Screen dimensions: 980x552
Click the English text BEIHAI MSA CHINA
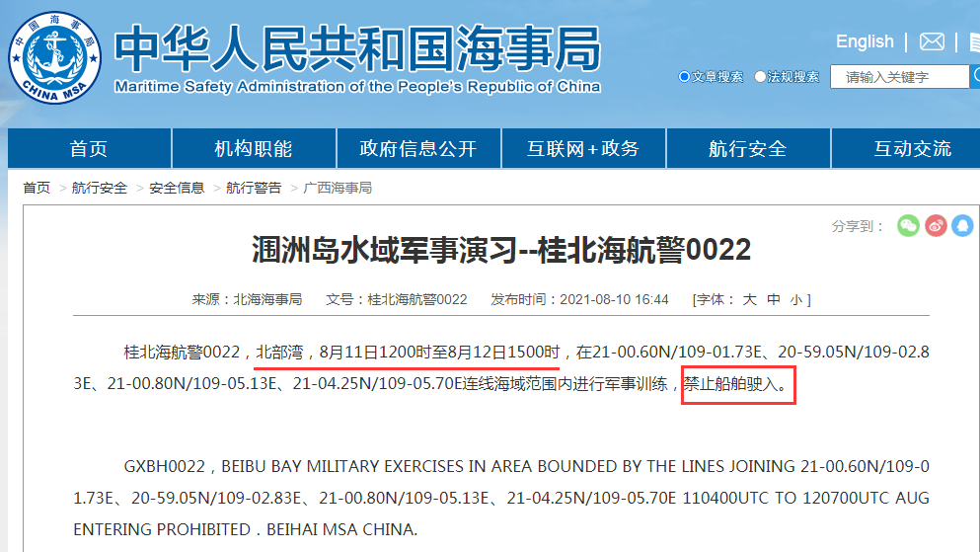point(341,529)
